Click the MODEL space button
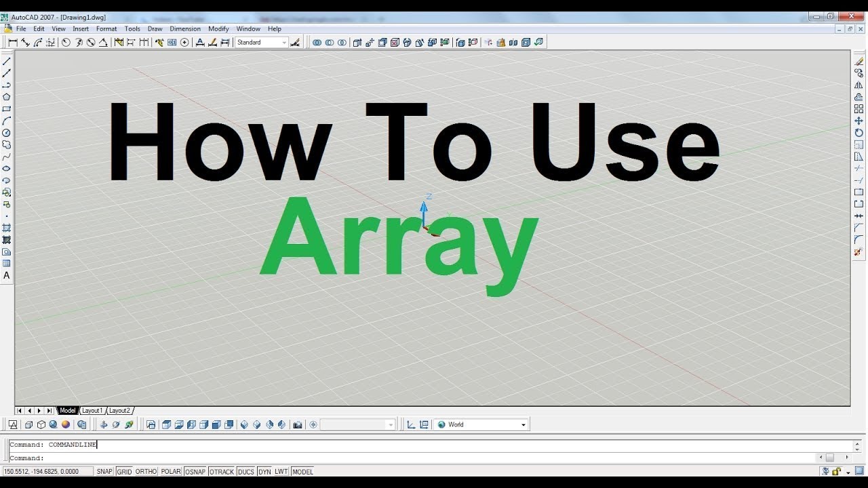 tap(302, 472)
